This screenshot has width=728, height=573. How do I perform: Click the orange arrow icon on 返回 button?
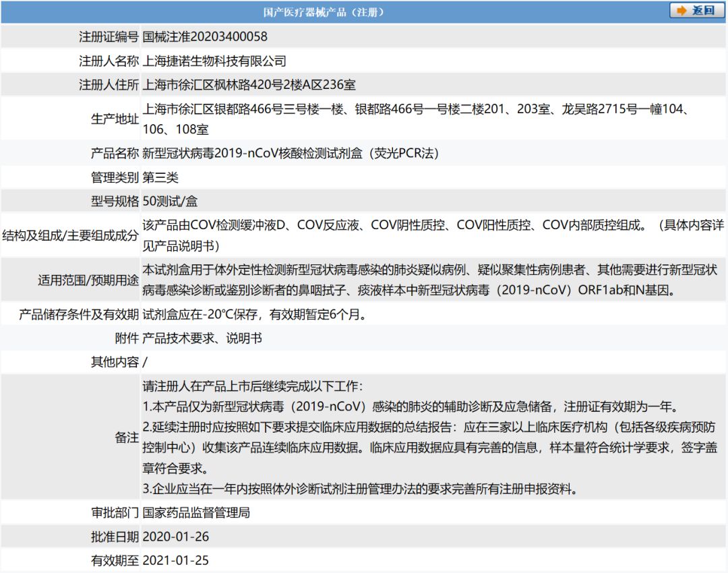tap(681, 10)
